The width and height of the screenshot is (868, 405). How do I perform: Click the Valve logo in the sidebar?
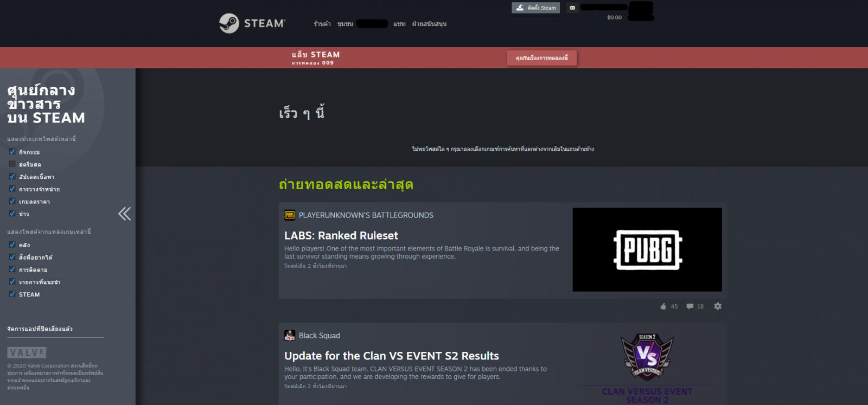coord(27,352)
